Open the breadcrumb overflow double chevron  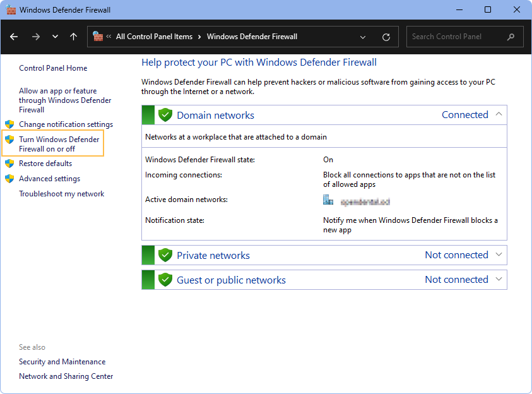pos(109,37)
